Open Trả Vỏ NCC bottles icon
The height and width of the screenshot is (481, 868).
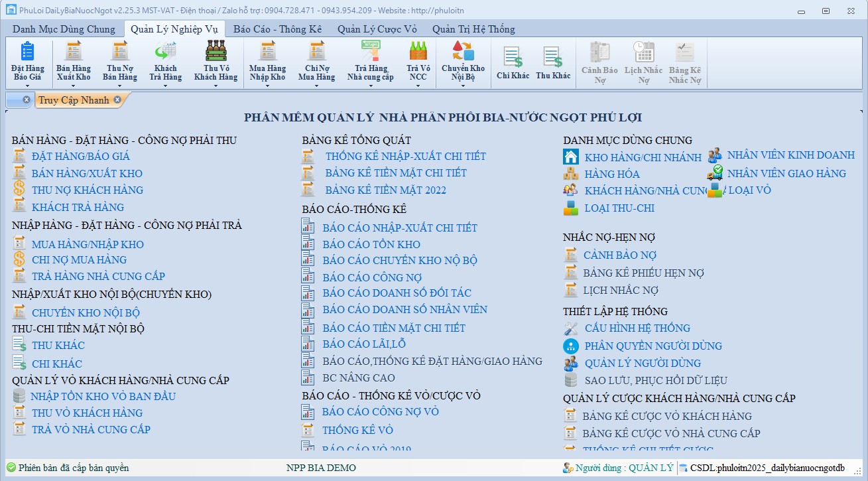(x=418, y=52)
